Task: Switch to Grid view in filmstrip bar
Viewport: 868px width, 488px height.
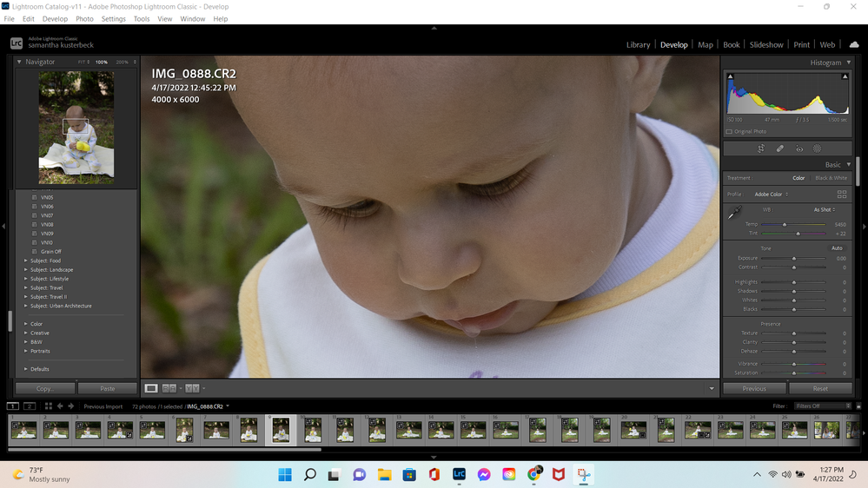Action: [x=48, y=406]
